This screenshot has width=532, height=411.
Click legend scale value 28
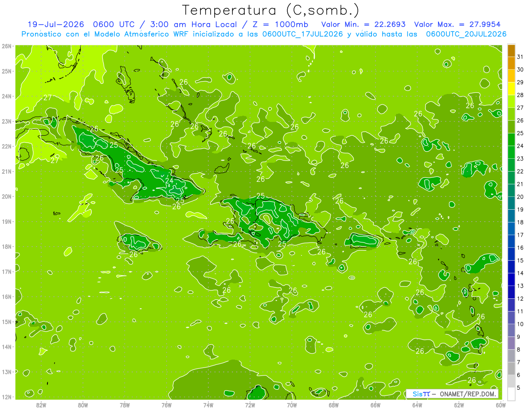tap(520, 95)
